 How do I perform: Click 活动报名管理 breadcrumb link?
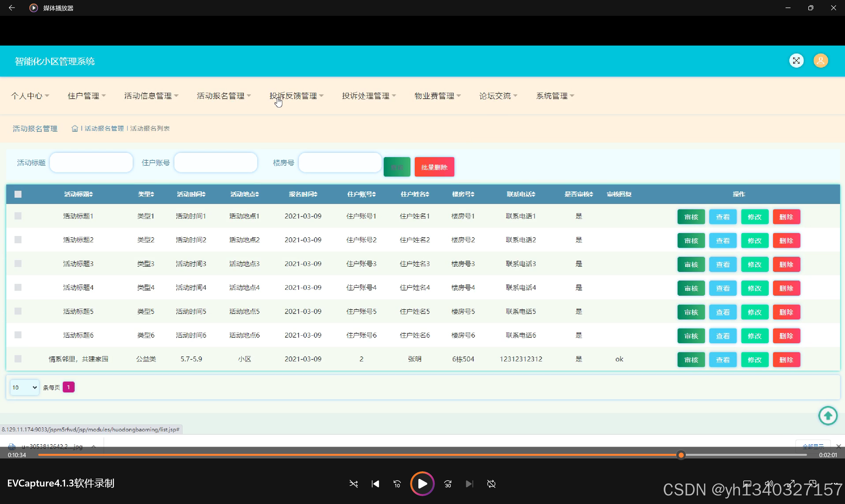tap(104, 128)
